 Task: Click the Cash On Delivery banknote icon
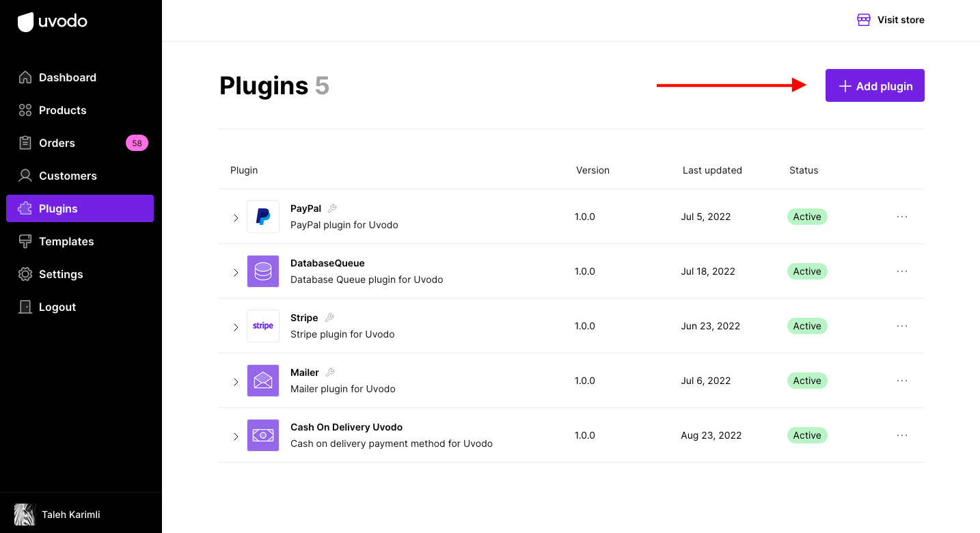pos(263,435)
